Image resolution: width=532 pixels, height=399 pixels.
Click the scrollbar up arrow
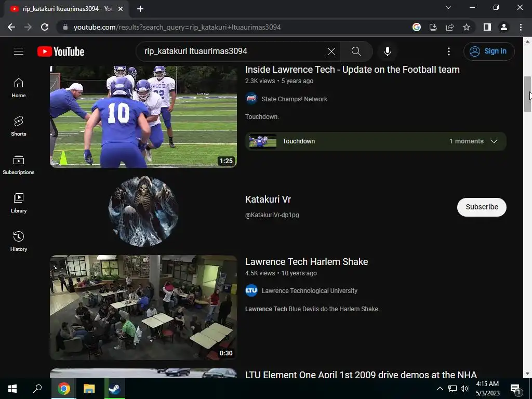click(527, 42)
